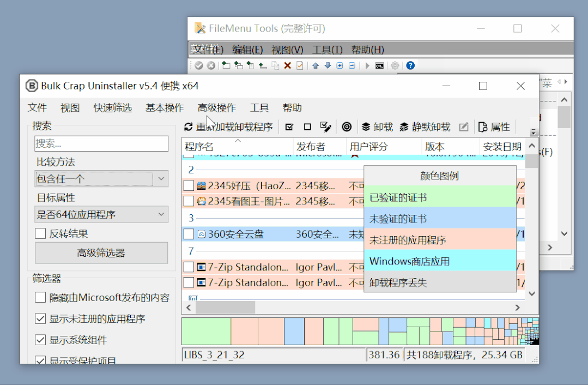This screenshot has height=385, width=588.
Task: Click red X delete icon in FileMenu Tools
Action: pos(287,65)
